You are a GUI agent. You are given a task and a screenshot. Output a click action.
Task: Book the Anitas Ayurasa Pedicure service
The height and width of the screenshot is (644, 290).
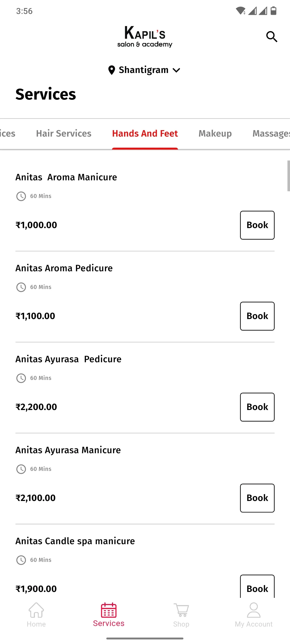coord(257,407)
